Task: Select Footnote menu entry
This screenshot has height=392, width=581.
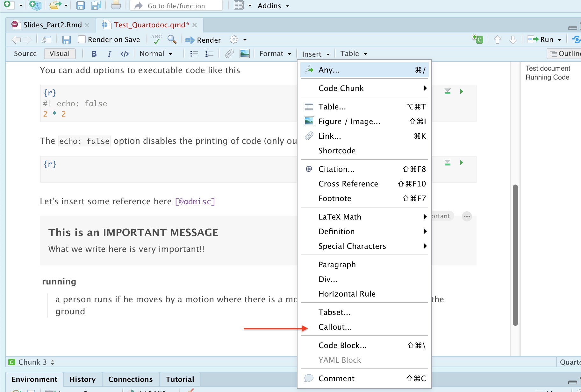Action: pos(364,198)
